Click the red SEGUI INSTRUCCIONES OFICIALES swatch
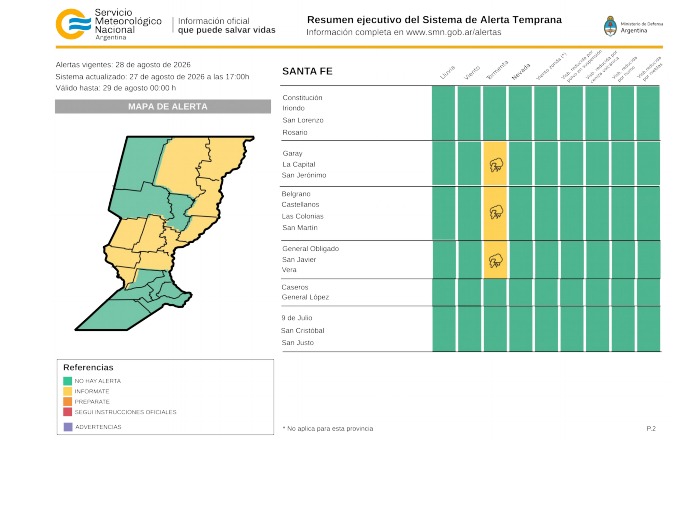Image resolution: width=692 pixels, height=505 pixels. (68, 412)
